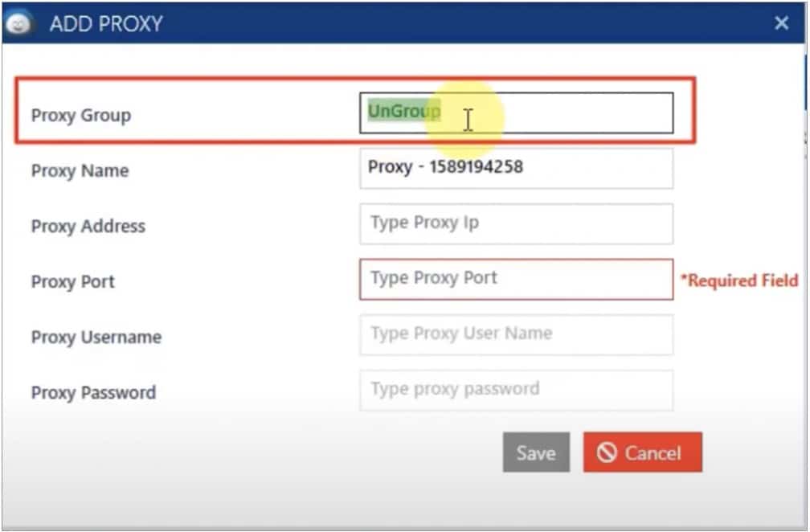This screenshot has height=532, width=810.
Task: Click the Proxy Group label
Action: click(x=81, y=115)
